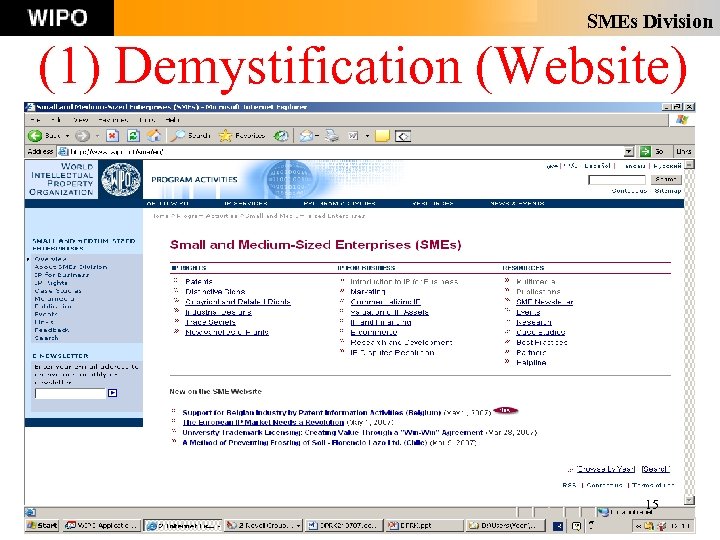The height and width of the screenshot is (540, 720).
Task: Open the Trade Secrets link
Action: coord(211,322)
